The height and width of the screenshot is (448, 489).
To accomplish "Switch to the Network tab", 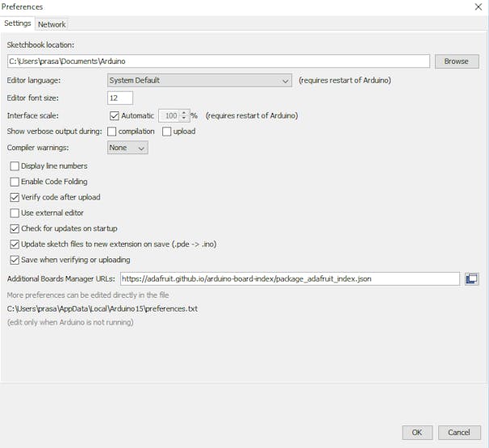I will click(52, 24).
